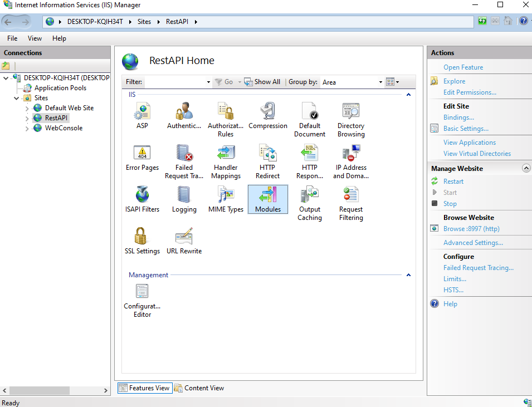Click the Connections horizontal scrollbar thumb

click(40, 390)
